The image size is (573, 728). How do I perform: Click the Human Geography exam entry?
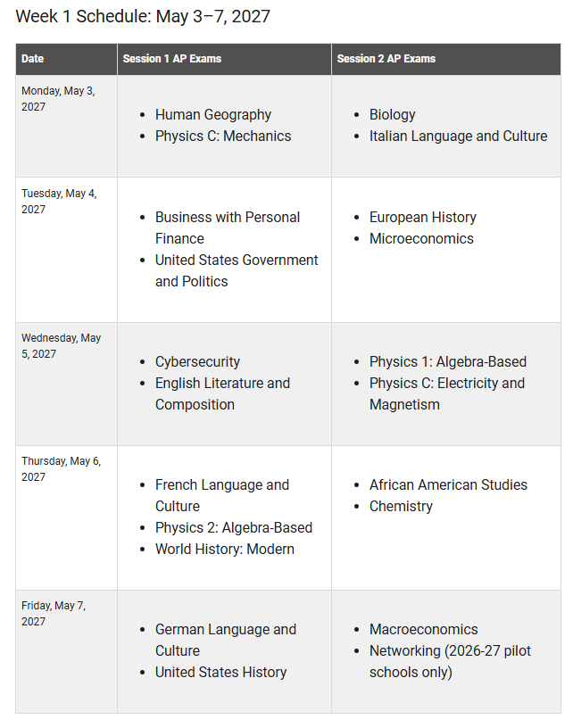click(213, 115)
